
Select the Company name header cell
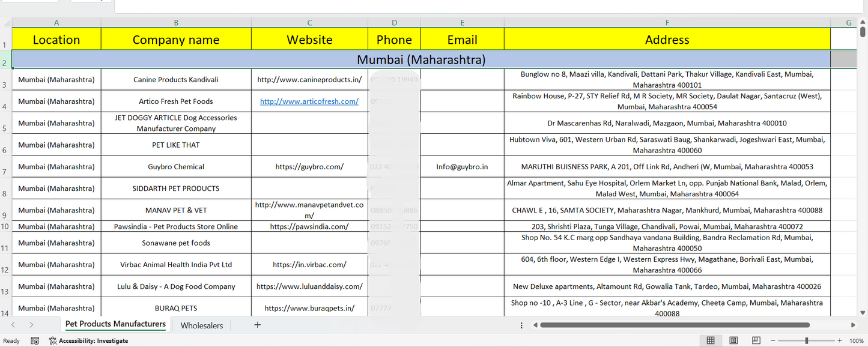[176, 39]
